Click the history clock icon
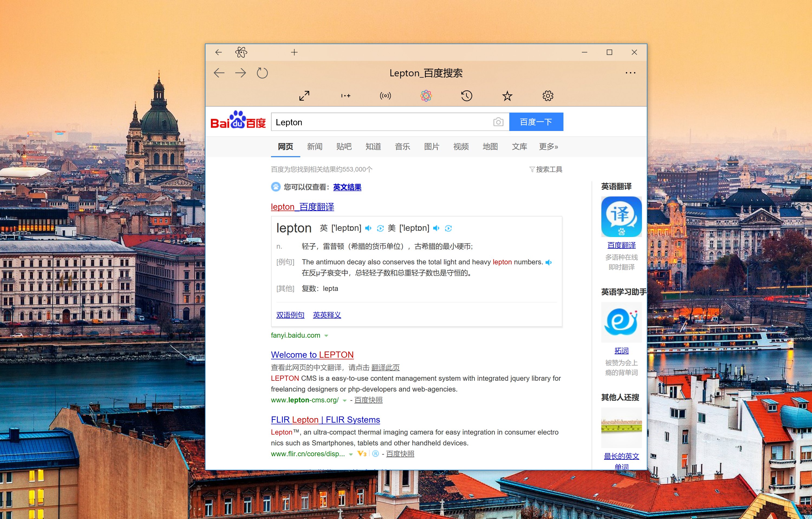 pyautogui.click(x=466, y=96)
